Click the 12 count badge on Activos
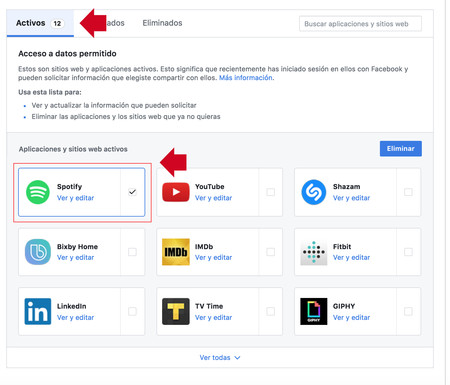This screenshot has width=450, height=385. point(57,23)
